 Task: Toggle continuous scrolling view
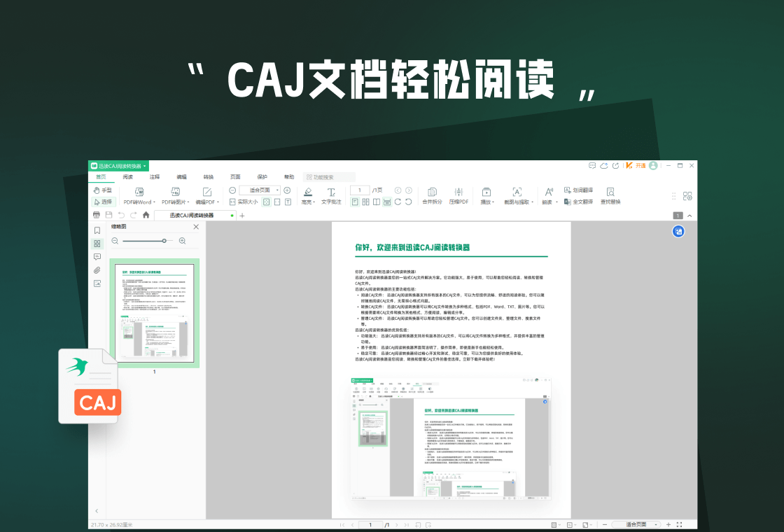coord(387,202)
